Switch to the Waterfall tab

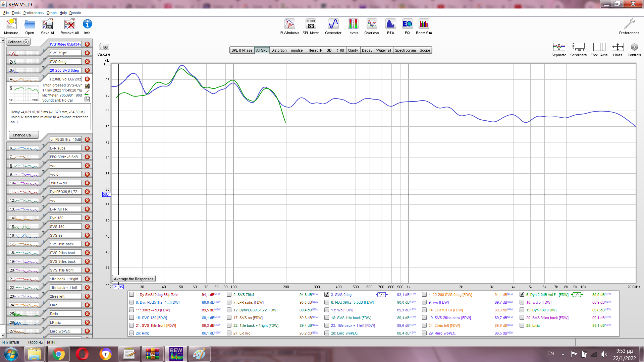(383, 50)
